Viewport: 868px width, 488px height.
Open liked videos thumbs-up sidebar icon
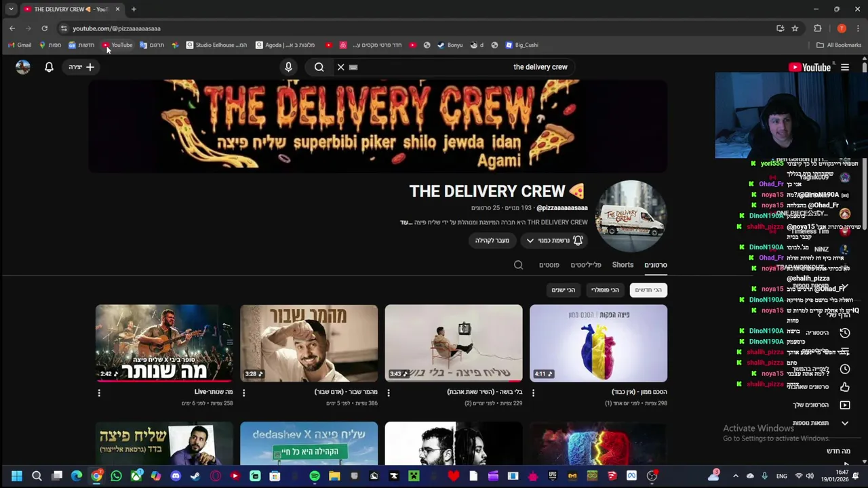[x=844, y=387]
